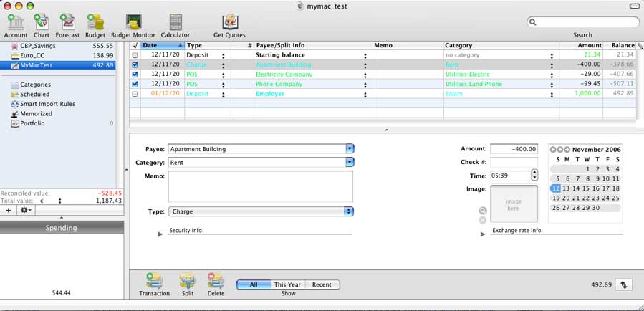
Task: Open the Payee combo box dropdown
Action: (x=350, y=149)
